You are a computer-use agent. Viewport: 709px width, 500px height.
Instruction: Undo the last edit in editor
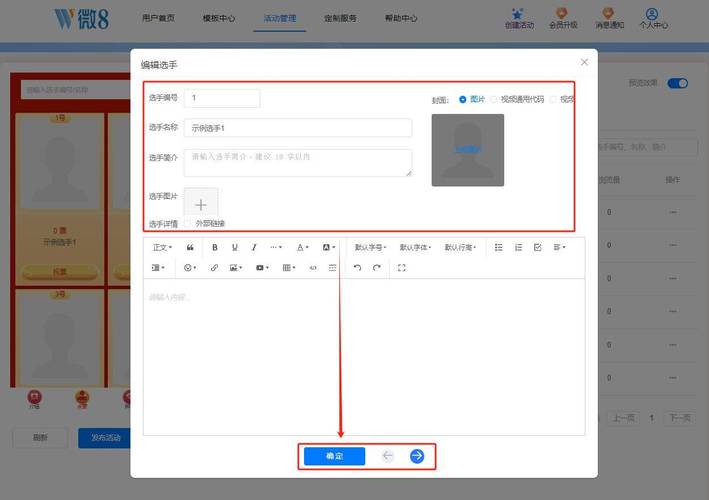pos(357,268)
